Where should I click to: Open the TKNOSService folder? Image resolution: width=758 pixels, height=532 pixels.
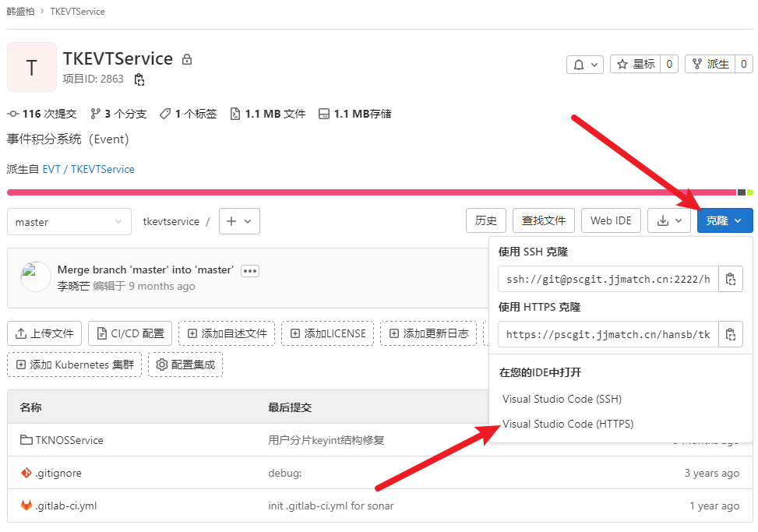click(x=69, y=440)
